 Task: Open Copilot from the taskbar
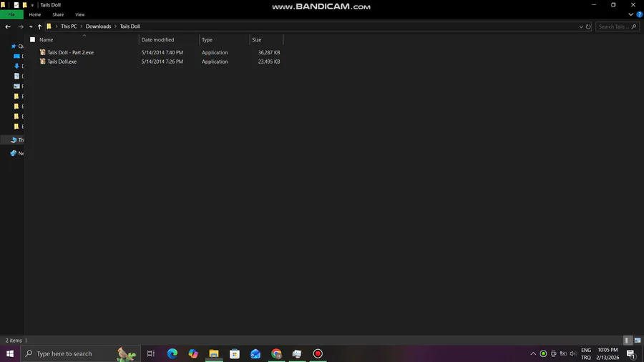point(193,353)
